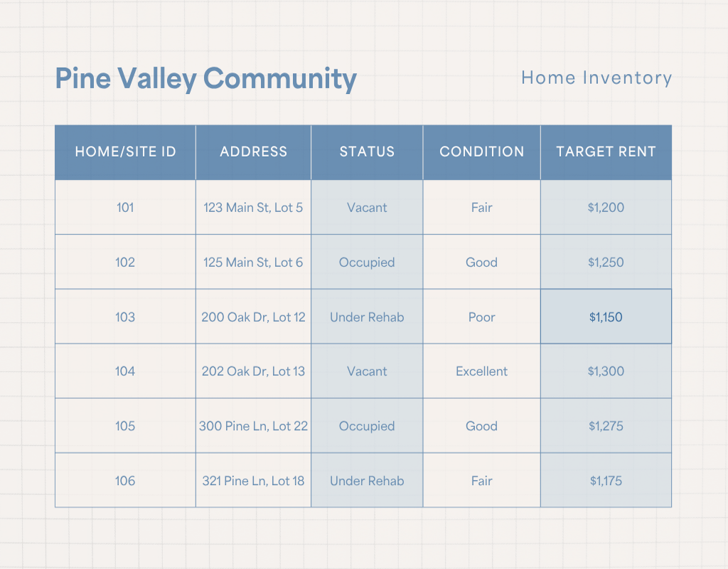Image resolution: width=728 pixels, height=569 pixels.
Task: Select the highlighted $1,150 rent cell
Action: click(606, 317)
